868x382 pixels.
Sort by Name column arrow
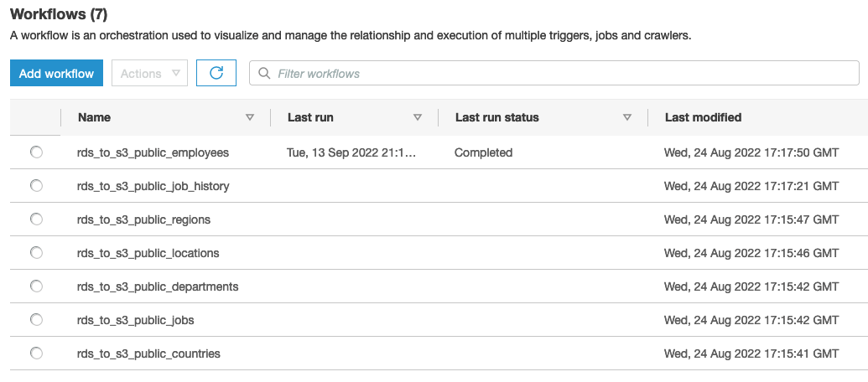249,118
